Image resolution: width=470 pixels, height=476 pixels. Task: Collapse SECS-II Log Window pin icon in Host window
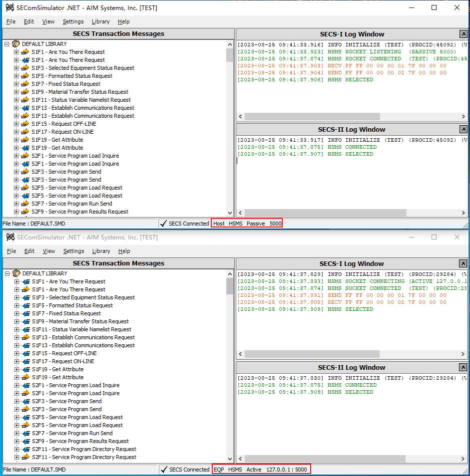click(464, 129)
